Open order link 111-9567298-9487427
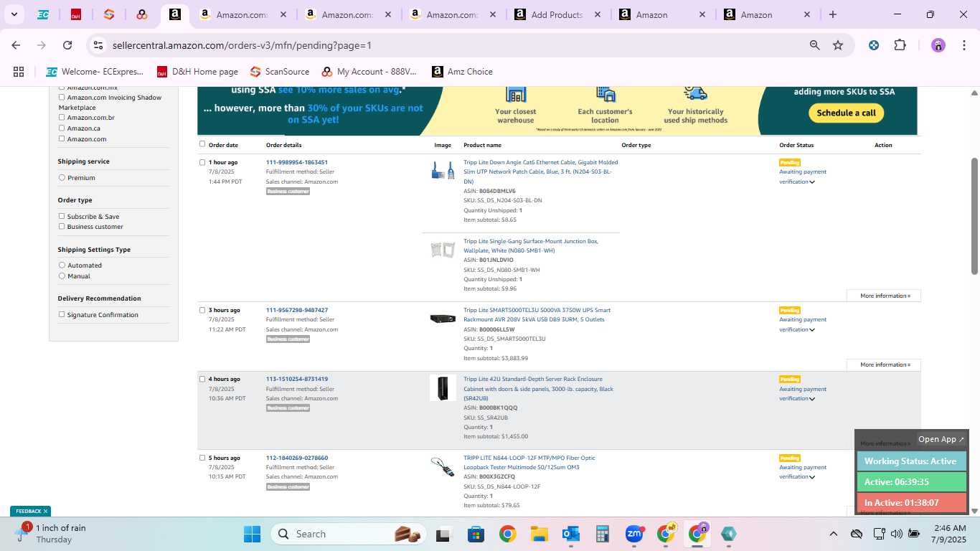The width and height of the screenshot is (980, 551). [x=297, y=310]
